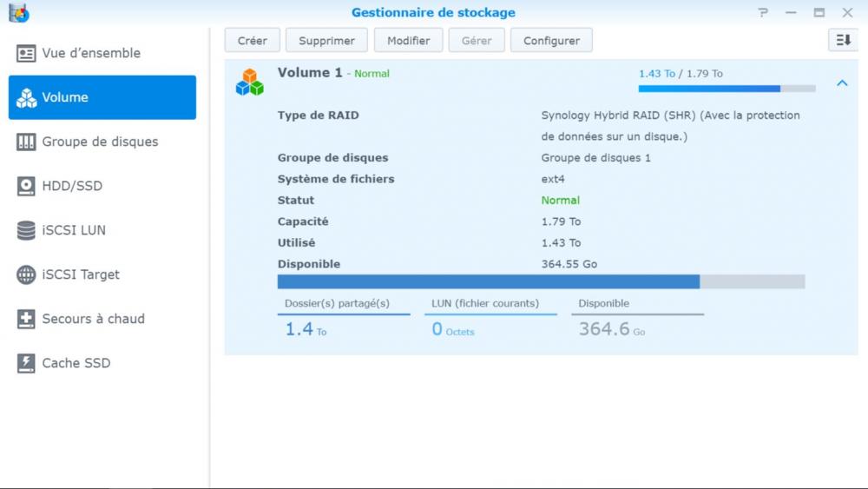Image resolution: width=868 pixels, height=489 pixels.
Task: Open the Configurer settings button
Action: 551,41
